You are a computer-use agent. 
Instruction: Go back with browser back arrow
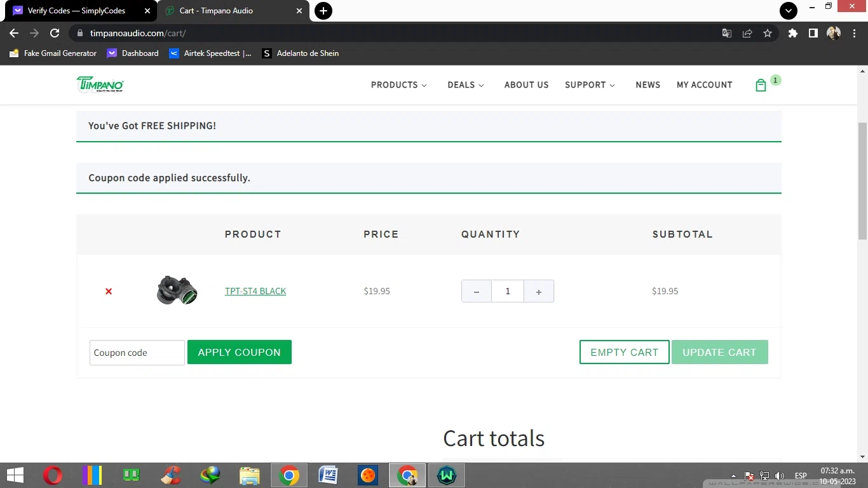click(14, 33)
